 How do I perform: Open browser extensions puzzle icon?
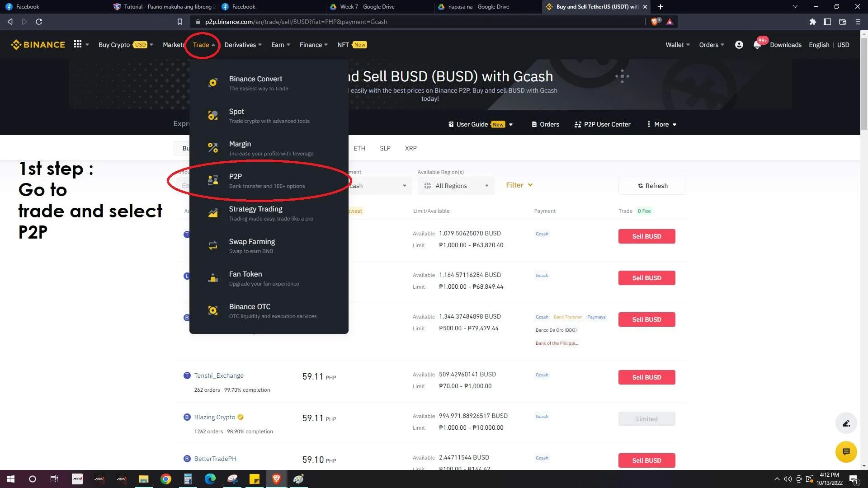click(812, 22)
